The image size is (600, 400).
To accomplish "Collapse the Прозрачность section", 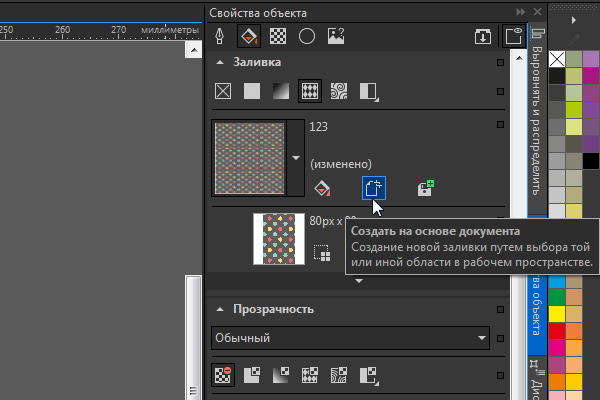I will point(219,310).
